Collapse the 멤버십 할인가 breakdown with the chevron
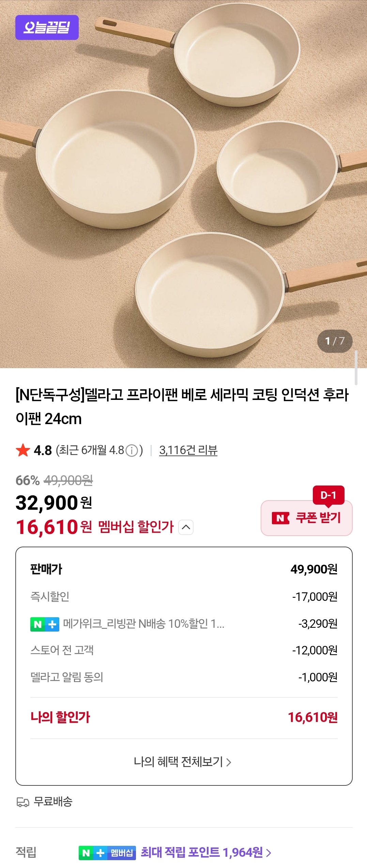367x868 pixels. [186, 527]
